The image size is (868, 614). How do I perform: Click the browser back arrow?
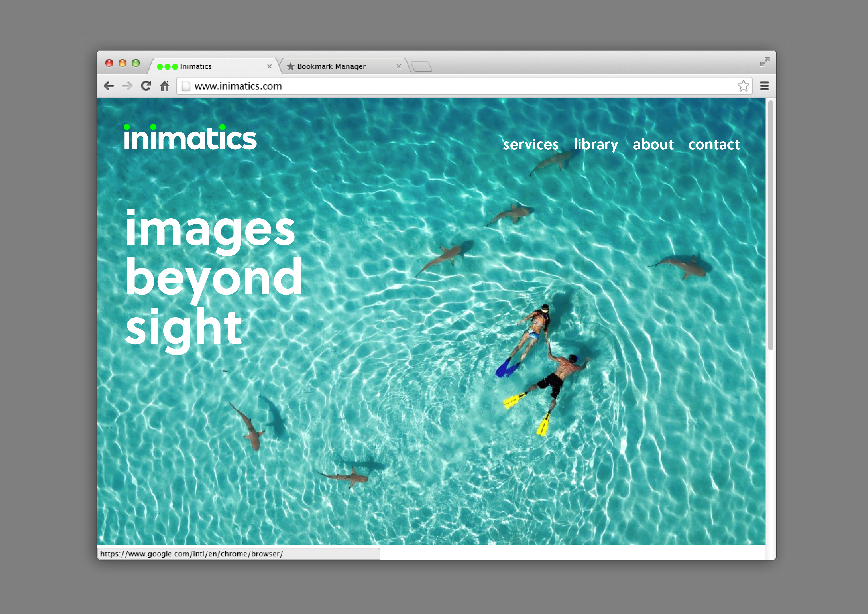(109, 86)
